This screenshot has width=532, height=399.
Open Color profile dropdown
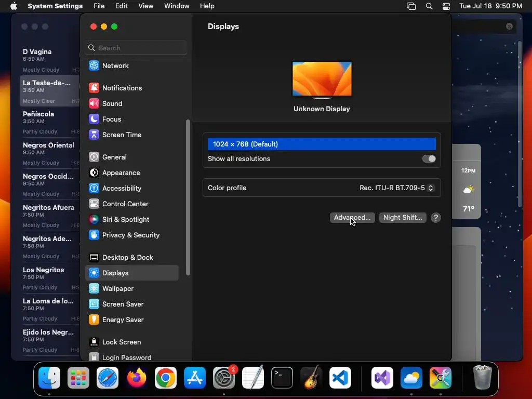click(x=396, y=188)
